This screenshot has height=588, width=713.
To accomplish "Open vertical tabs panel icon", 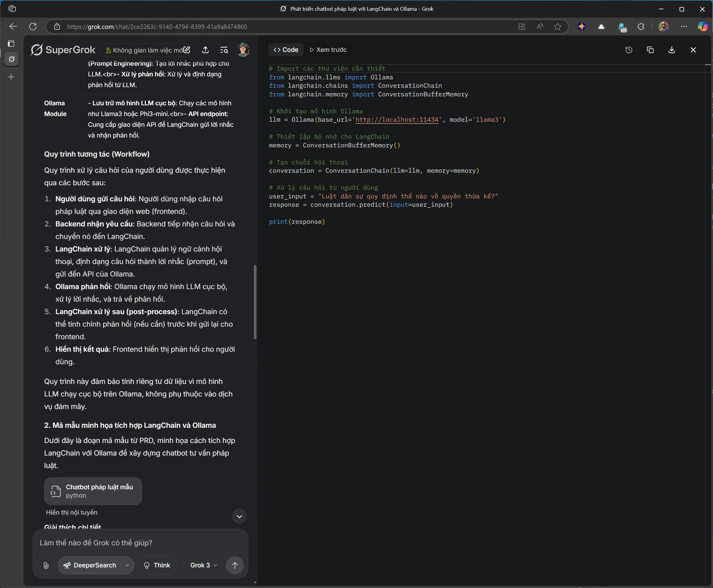I will tap(11, 43).
